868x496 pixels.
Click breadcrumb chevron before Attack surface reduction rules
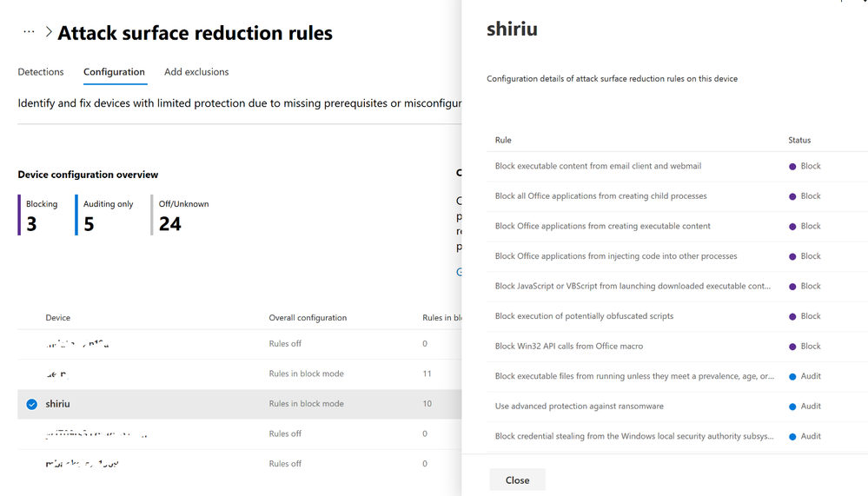pos(49,32)
